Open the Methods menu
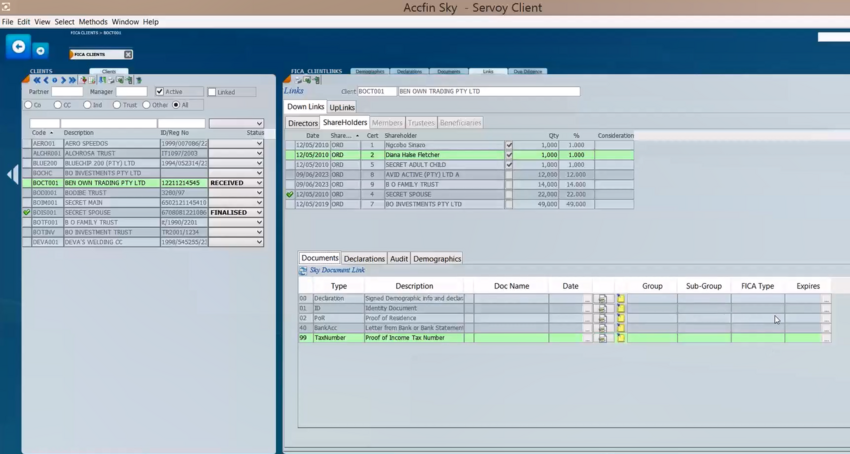 93,21
